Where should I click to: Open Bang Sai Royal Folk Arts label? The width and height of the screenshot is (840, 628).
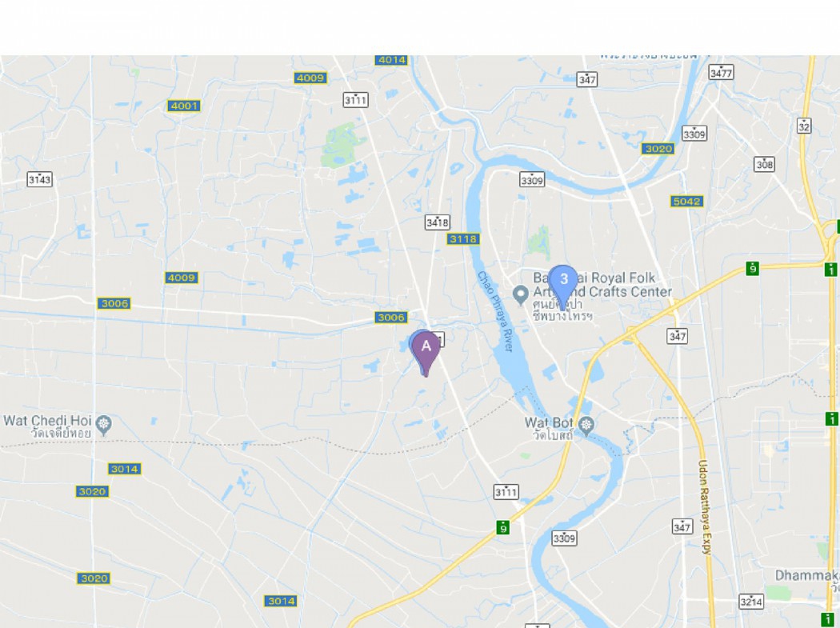602,285
